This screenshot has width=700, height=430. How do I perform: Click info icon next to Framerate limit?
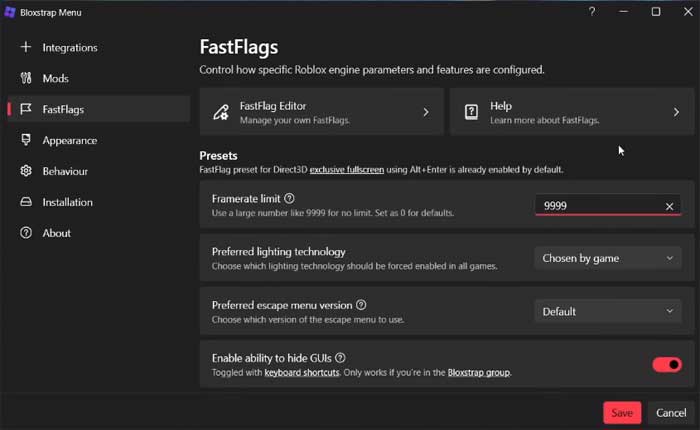[289, 199]
